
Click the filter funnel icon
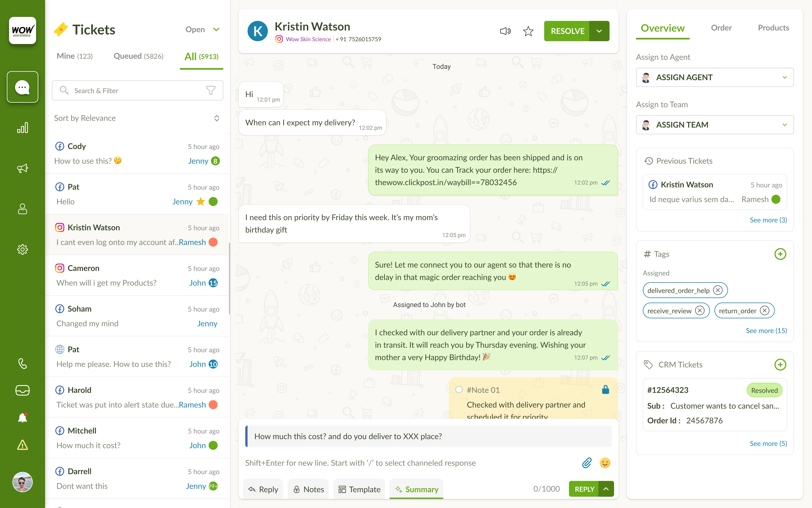(211, 90)
